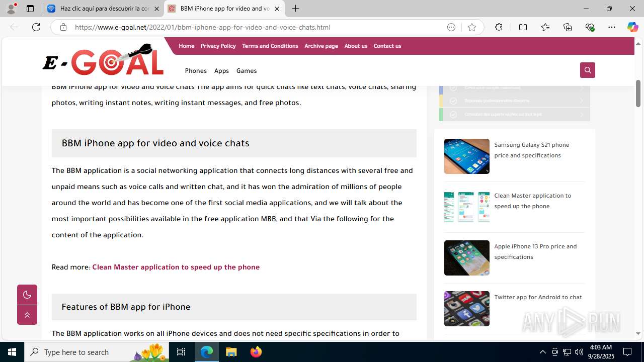644x362 pixels.
Task: Open Browser essentials heart icon
Action: pos(590,27)
